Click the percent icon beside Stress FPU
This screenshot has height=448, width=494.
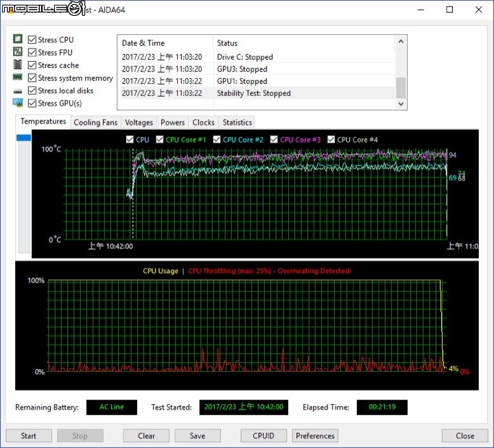coord(18,51)
